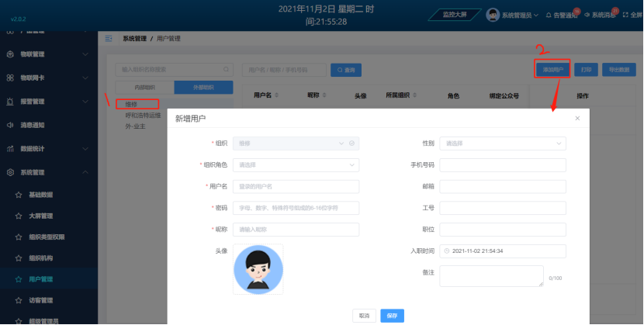Expand the 物联管理 menu chevron

[x=85, y=54]
